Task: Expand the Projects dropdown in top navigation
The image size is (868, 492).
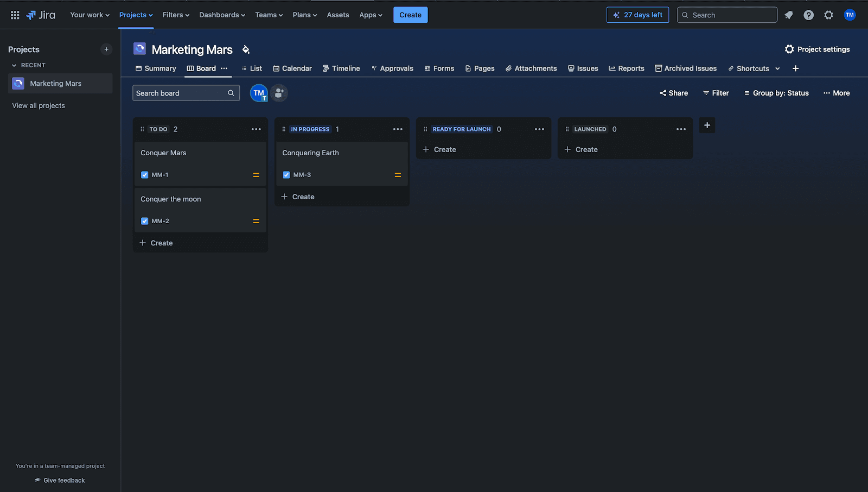Action: [136, 15]
